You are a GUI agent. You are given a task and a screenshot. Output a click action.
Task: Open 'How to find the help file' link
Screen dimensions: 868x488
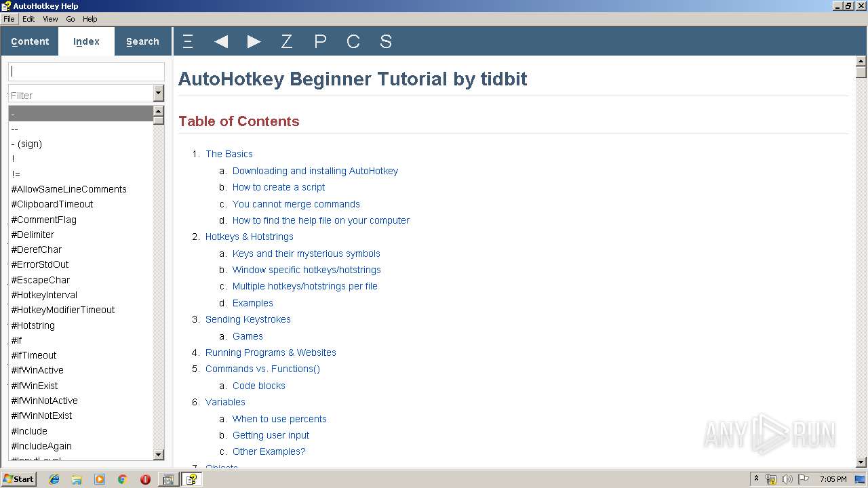click(x=321, y=220)
